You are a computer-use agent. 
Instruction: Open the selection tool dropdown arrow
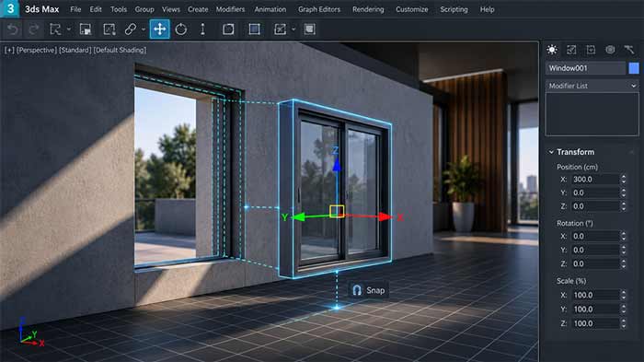pos(69,29)
